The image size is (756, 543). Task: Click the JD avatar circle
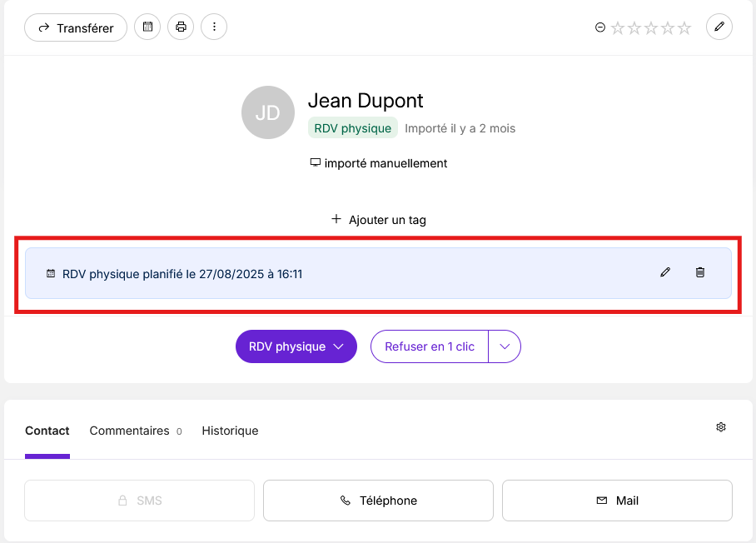coord(268,112)
